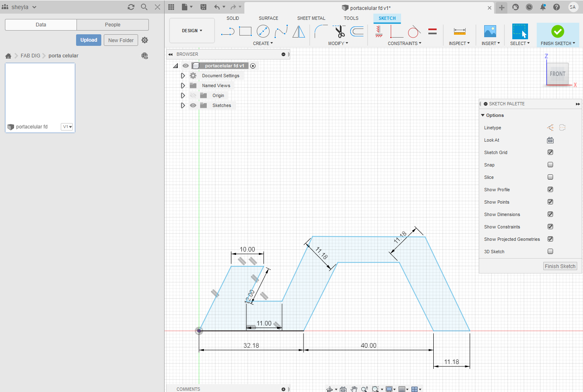Set linetype to Construction in Sketch Palette
Screen dimensions: 583x392
550,128
